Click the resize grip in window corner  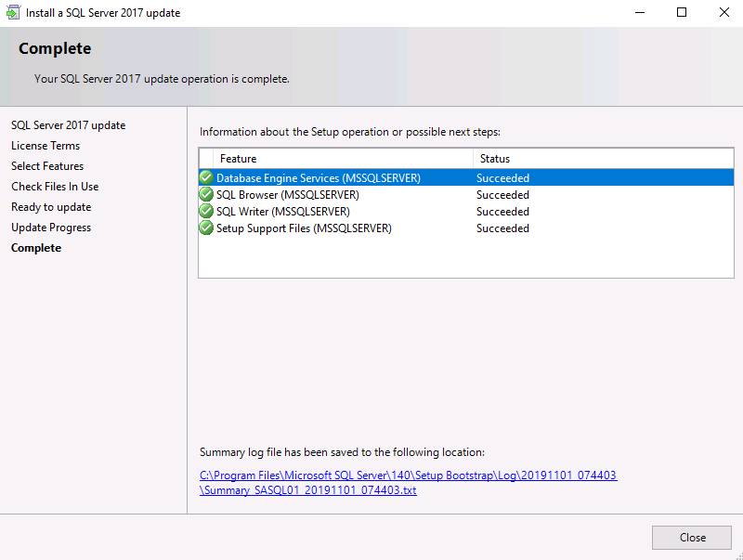coord(738,555)
